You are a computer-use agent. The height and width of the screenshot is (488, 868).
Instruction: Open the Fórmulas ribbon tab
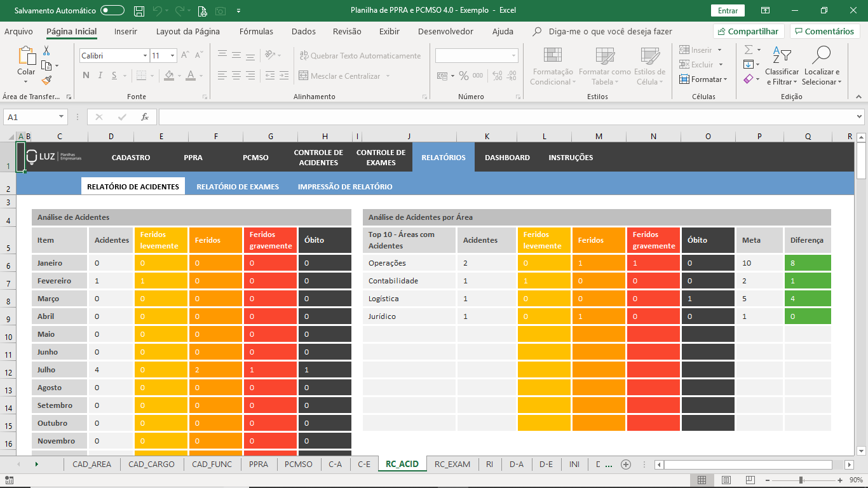pyautogui.click(x=256, y=31)
